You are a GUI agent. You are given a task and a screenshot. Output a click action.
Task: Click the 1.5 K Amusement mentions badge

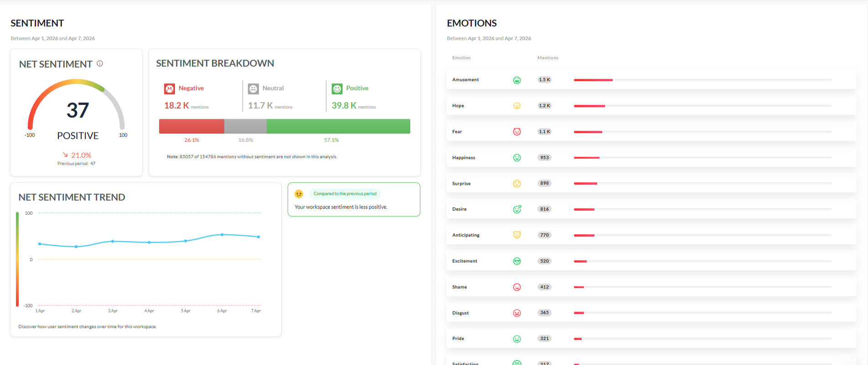point(544,80)
